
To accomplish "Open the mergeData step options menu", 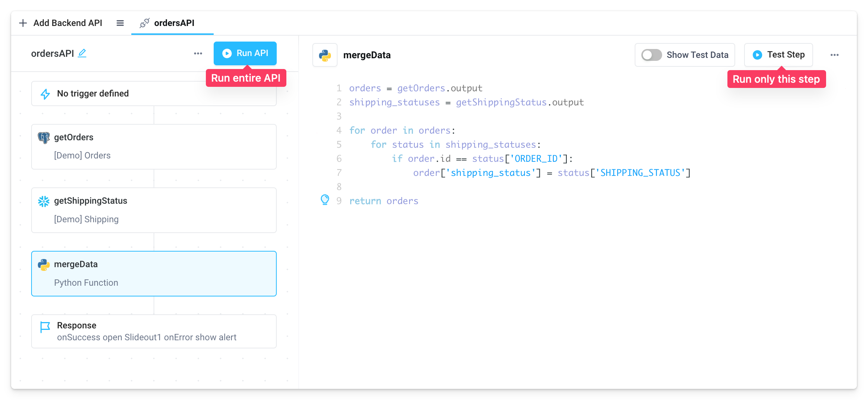I will coord(835,55).
